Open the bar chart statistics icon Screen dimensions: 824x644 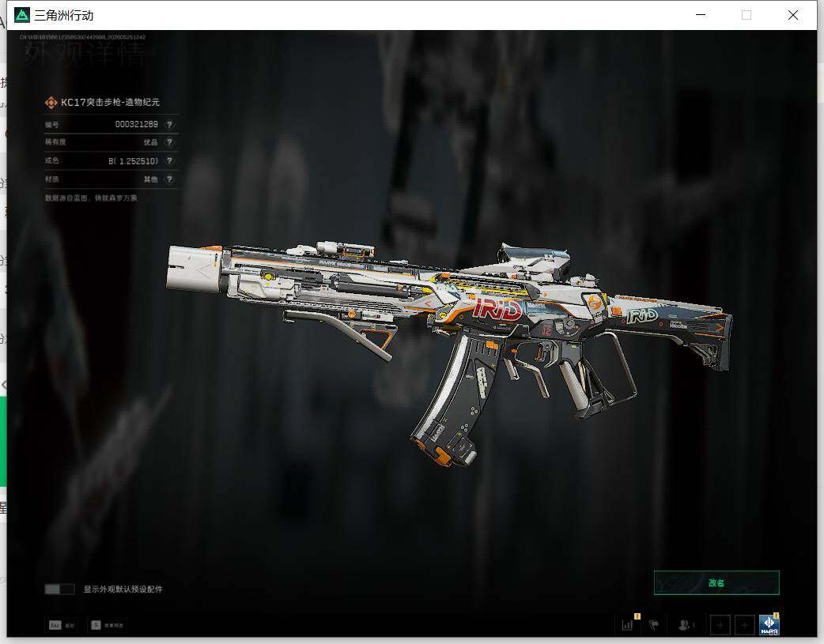[629, 624]
